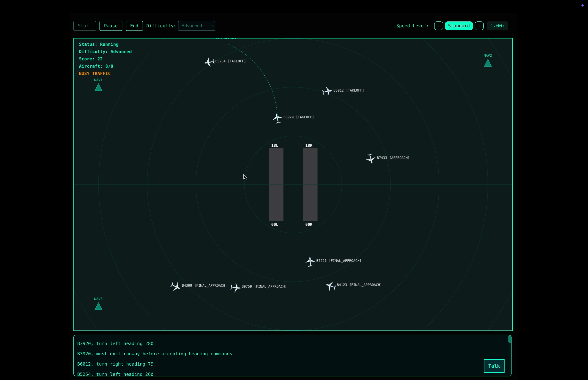Select aircraft B7433 plane icon
Screen dimensions: 588x380
click(x=371, y=158)
